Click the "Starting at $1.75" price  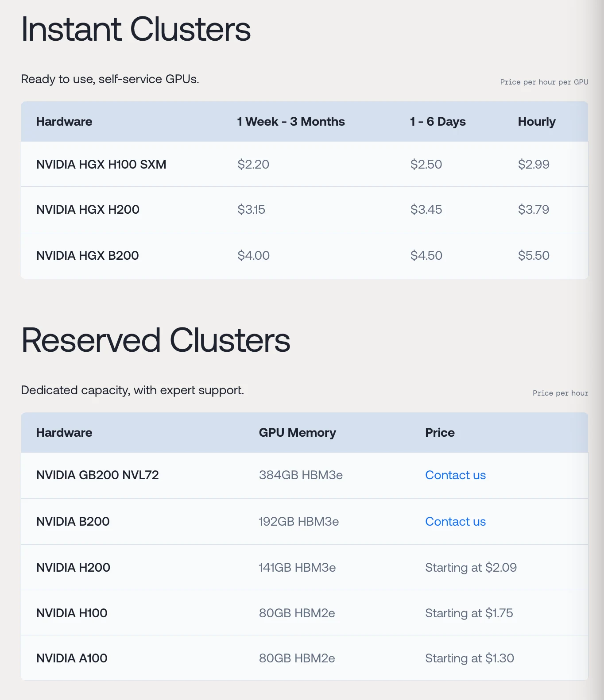469,613
